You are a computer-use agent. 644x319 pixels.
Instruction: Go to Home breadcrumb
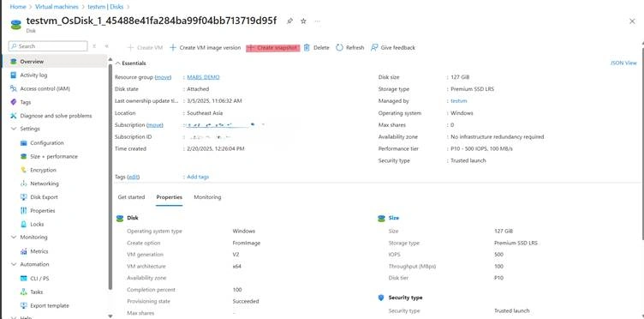point(18,7)
